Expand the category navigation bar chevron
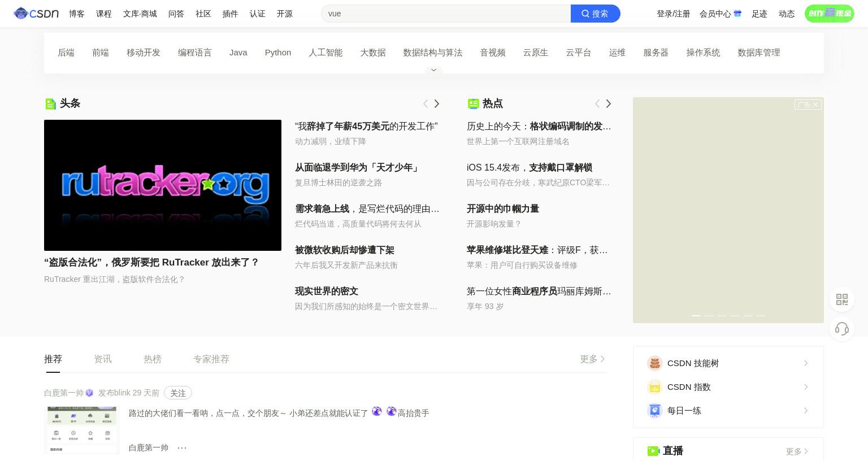Image resolution: width=868 pixels, height=461 pixels. pyautogui.click(x=433, y=70)
